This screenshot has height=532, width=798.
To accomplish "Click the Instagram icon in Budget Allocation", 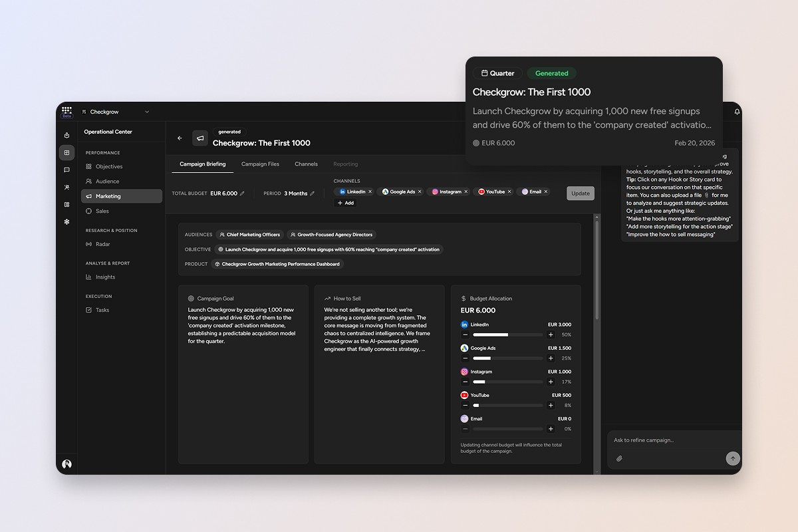I will coord(464,372).
